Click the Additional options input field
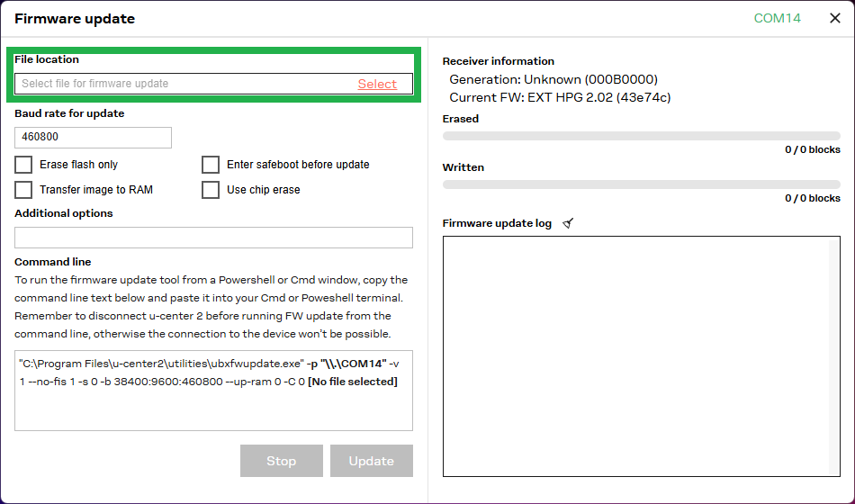This screenshot has height=504, width=855. (213, 238)
